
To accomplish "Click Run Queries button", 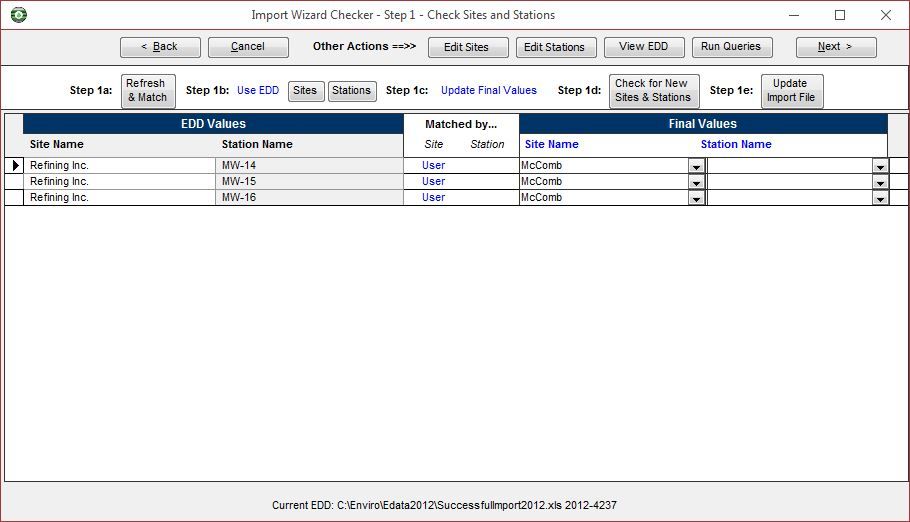I will [x=732, y=47].
